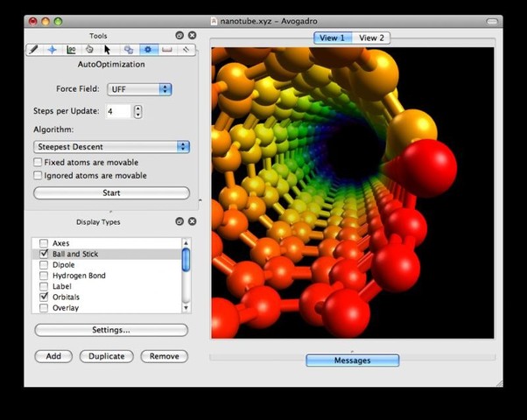The width and height of the screenshot is (527, 420).
Task: Click the Display Types list scrollbar thumb
Action: pyautogui.click(x=186, y=260)
